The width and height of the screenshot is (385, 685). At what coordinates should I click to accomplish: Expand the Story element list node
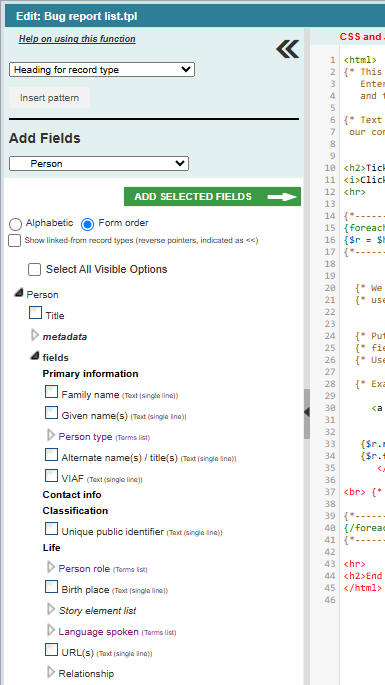click(51, 609)
